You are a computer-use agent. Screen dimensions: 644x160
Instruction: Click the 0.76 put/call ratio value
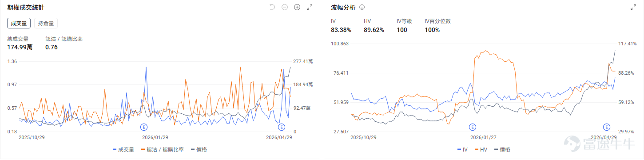pos(52,47)
